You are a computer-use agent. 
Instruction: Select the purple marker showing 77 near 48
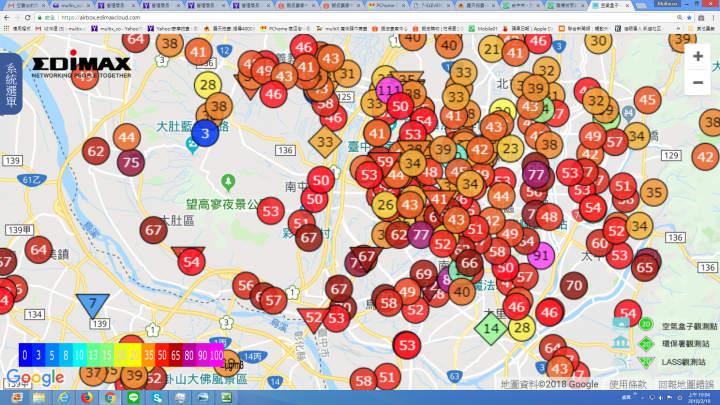click(x=535, y=174)
